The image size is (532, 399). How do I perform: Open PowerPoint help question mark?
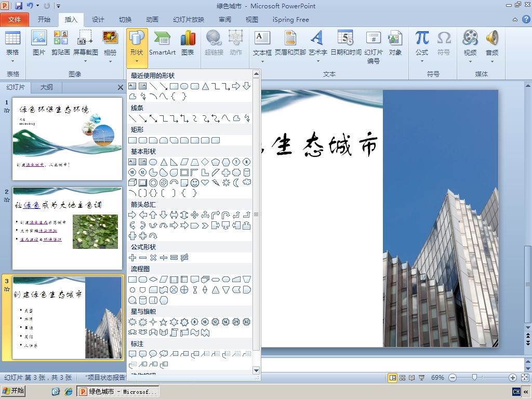coord(526,19)
